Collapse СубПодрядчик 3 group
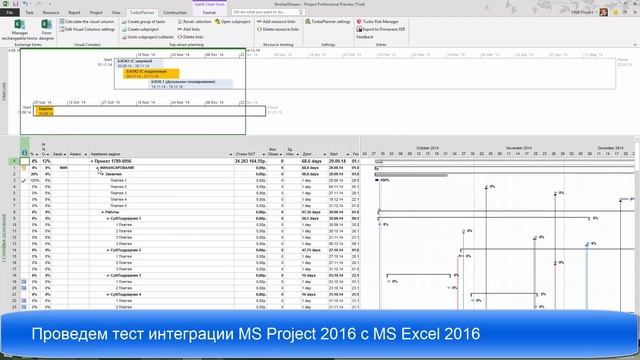 108,276
